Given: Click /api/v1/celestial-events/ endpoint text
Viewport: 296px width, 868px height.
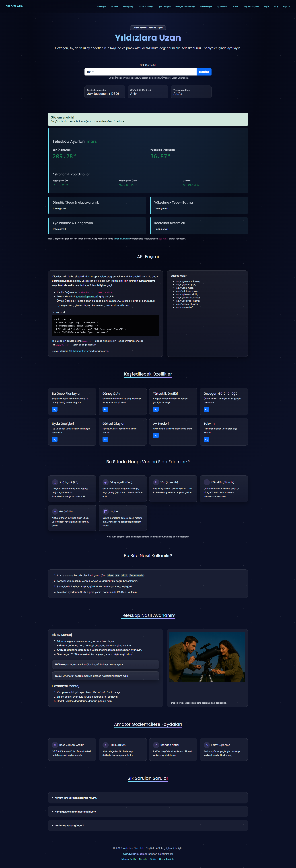Looking at the screenshot, I should 188,301.
